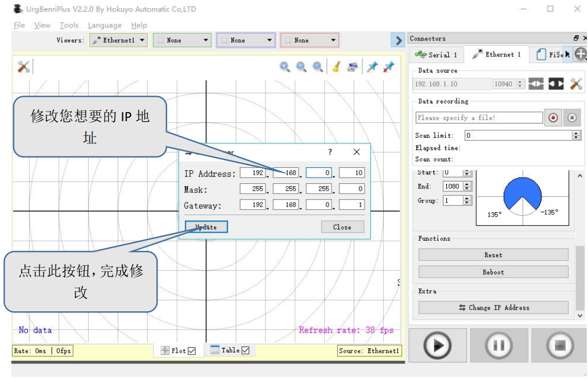588x379 pixels.
Task: Open the red-bordered None viewer dropdown
Action: pyautogui.click(x=309, y=40)
